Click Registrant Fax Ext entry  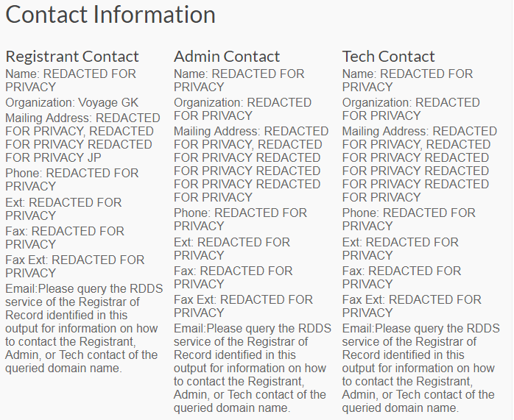[x=74, y=266]
